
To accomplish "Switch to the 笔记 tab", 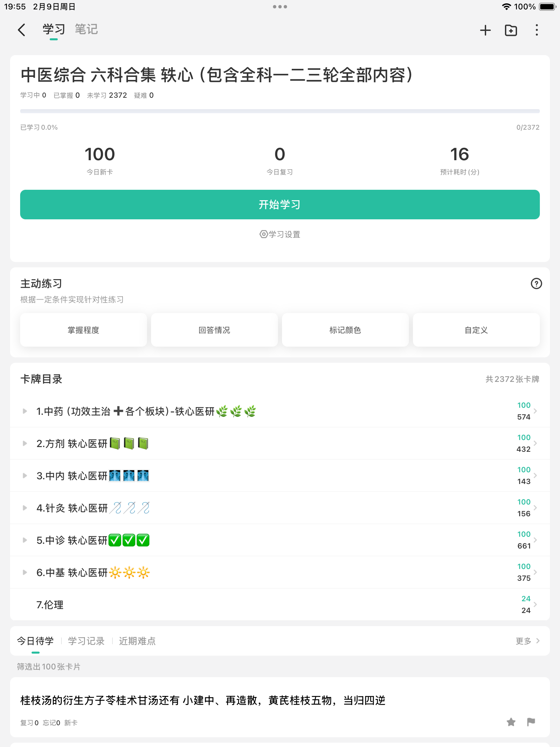I will click(86, 29).
